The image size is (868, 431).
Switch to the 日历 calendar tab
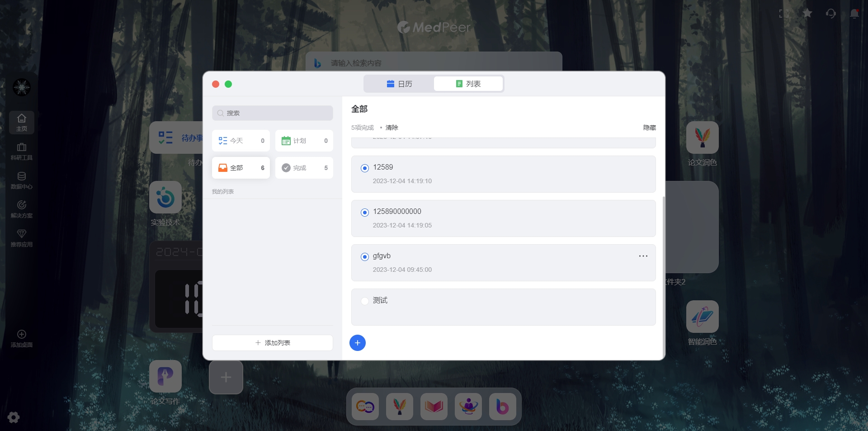[399, 84]
